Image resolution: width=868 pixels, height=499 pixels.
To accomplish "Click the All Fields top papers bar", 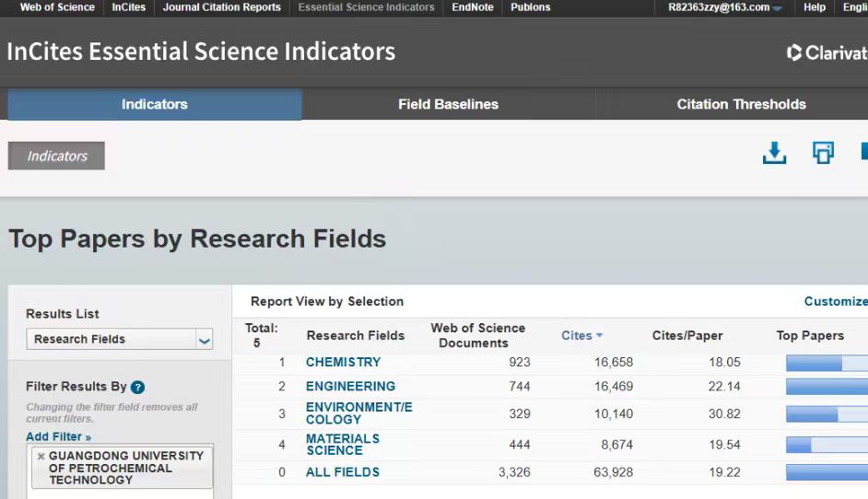I will [x=827, y=472].
